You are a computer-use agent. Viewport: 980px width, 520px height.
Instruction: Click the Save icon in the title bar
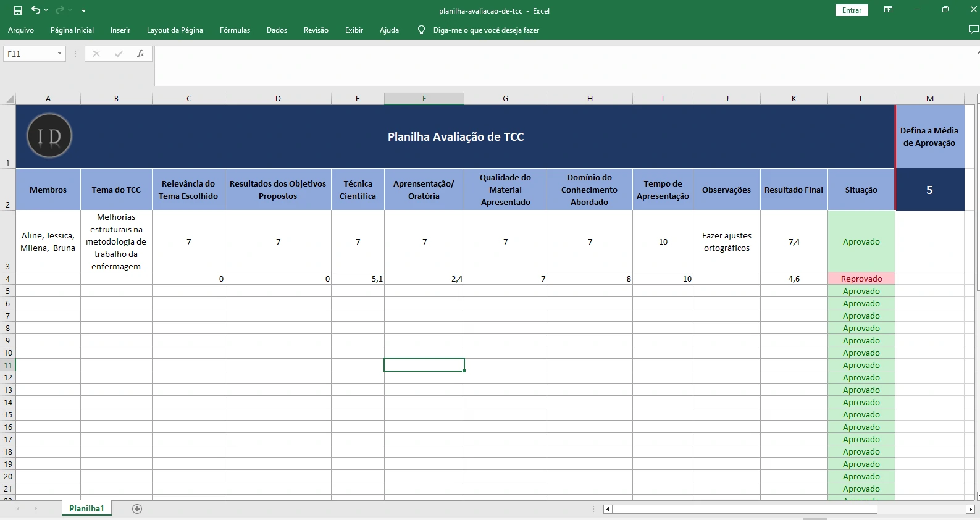[x=18, y=10]
